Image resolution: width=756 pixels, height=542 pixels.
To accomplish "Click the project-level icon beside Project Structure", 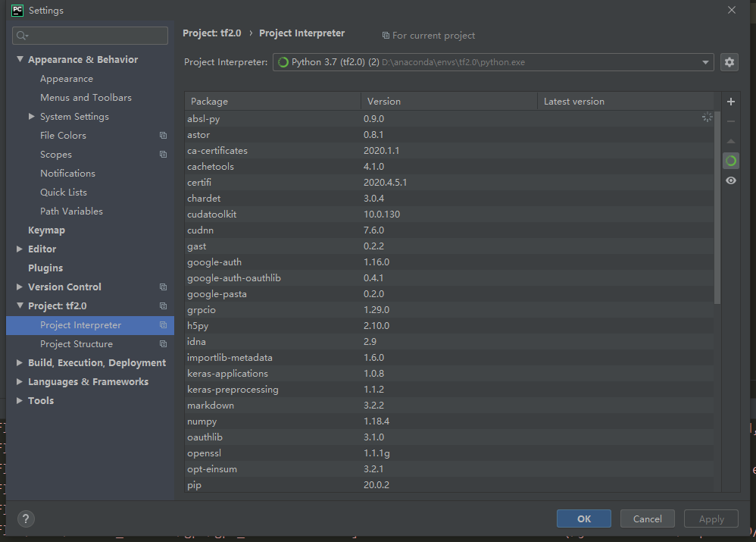I will [x=164, y=344].
